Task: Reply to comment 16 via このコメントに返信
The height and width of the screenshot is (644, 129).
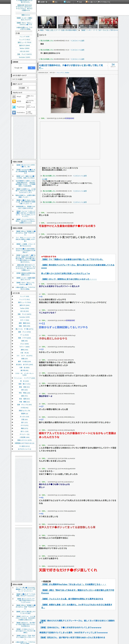Action: pyautogui.click(x=80, y=202)
